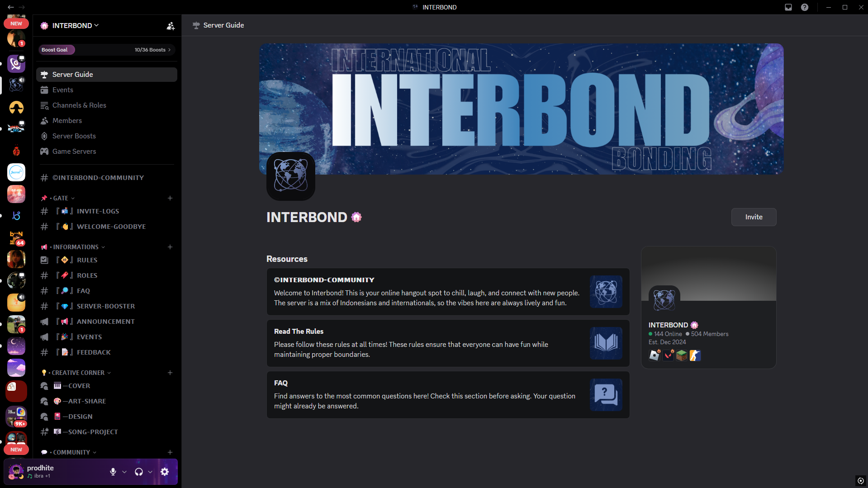Mute the microphone
The image size is (868, 488).
coord(113,472)
